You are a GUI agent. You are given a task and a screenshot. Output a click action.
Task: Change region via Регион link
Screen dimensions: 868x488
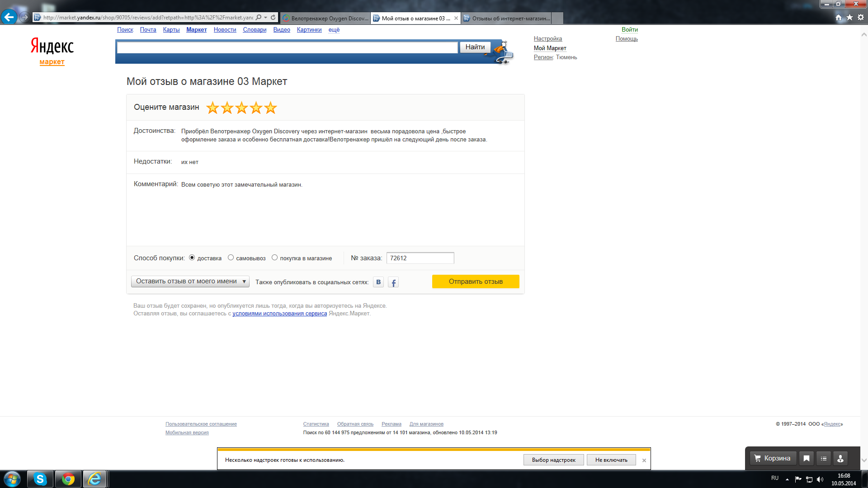[543, 57]
